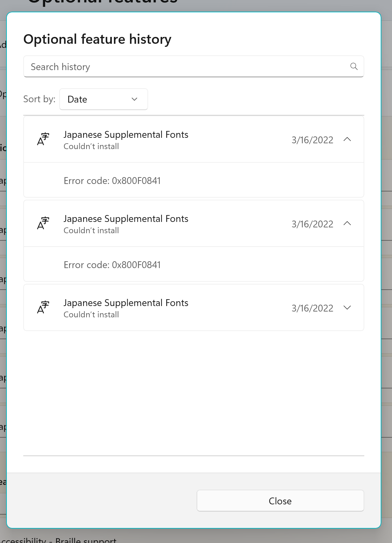The height and width of the screenshot is (543, 392).
Task: Click the first entry's Couldn't install status
Action: [x=91, y=146]
